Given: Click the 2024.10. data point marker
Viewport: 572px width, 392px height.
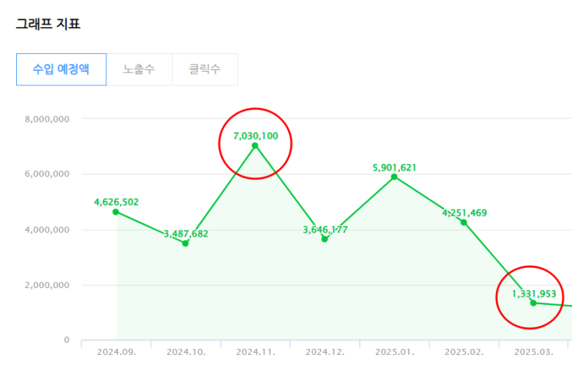Looking at the screenshot, I should click(186, 243).
